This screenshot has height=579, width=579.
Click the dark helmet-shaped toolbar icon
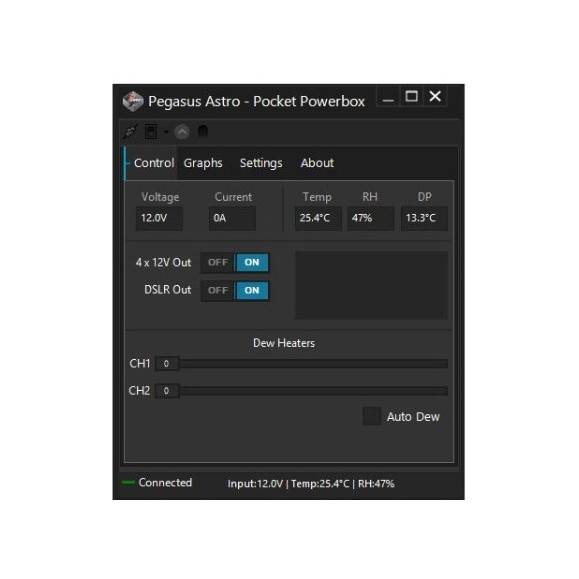pos(203,131)
